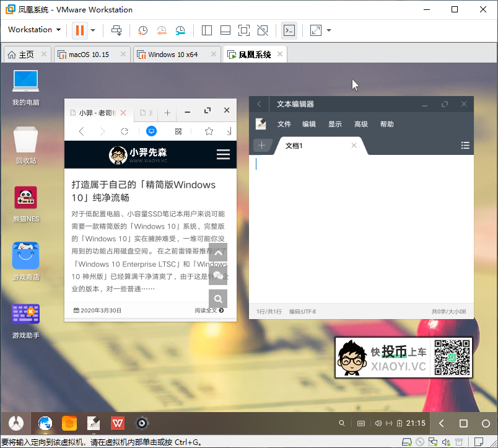Open the 熊猫NES desktop icon
Viewport: 498px width, 448px height.
(26, 198)
